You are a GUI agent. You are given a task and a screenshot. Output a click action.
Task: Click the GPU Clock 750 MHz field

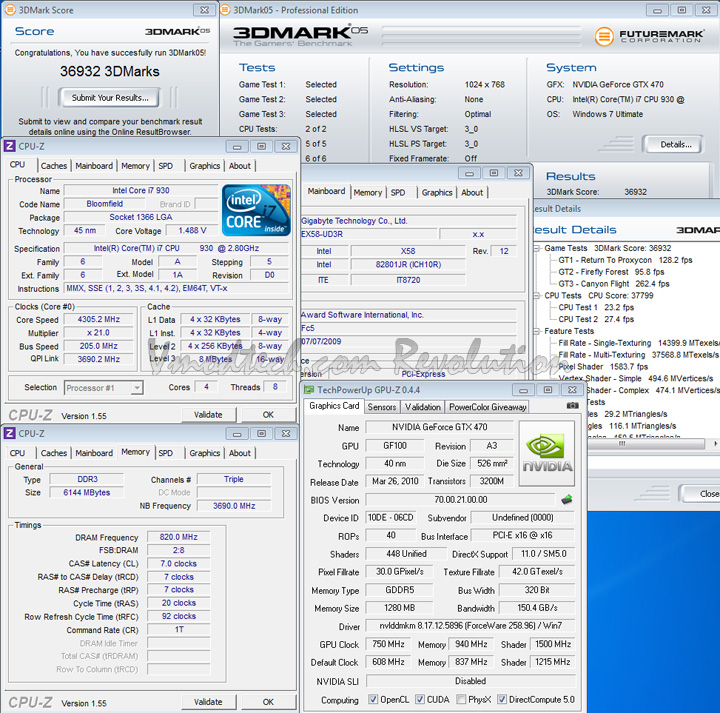tap(388, 644)
